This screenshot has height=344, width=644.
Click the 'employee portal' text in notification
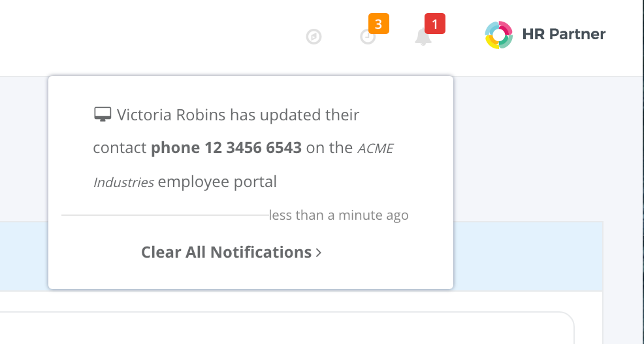[217, 182]
